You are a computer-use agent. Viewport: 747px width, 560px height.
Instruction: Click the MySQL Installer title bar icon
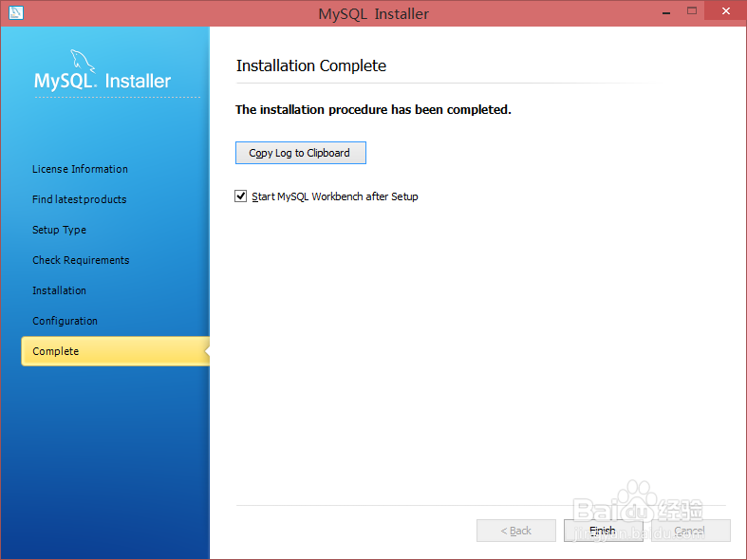pyautogui.click(x=16, y=12)
